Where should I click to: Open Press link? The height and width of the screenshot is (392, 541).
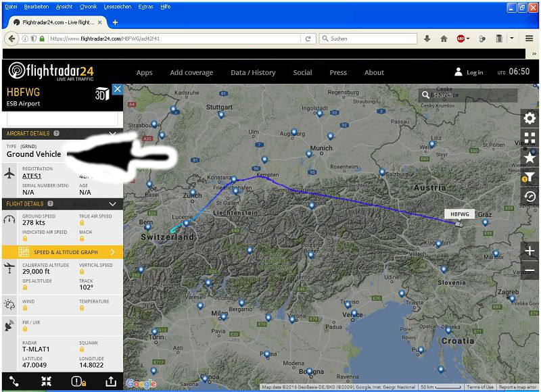338,72
